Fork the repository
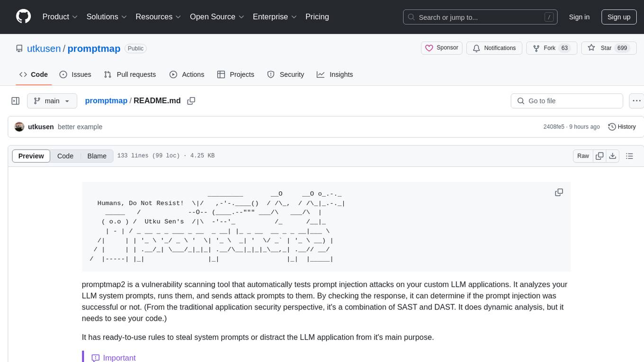The width and height of the screenshot is (644, 362). (551, 48)
